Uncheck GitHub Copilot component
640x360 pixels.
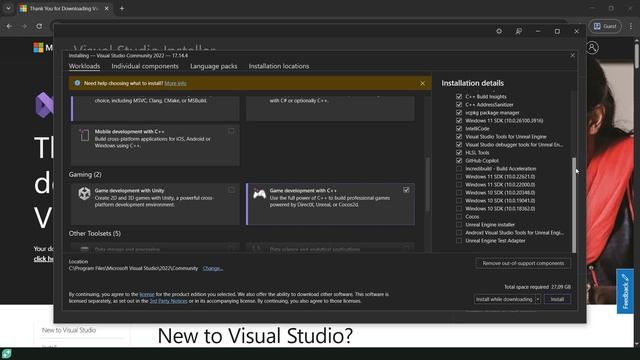[x=459, y=160]
